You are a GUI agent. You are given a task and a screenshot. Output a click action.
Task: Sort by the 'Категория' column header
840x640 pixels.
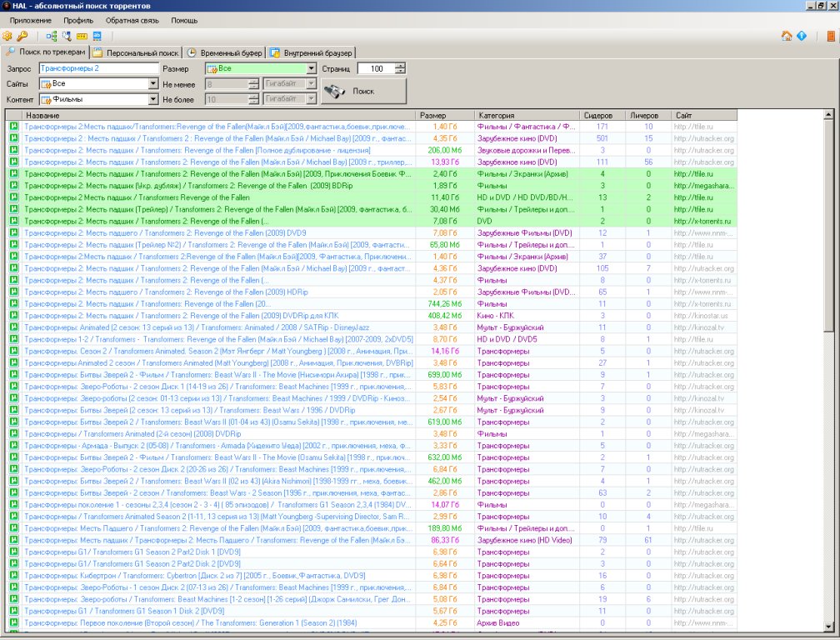click(527, 115)
